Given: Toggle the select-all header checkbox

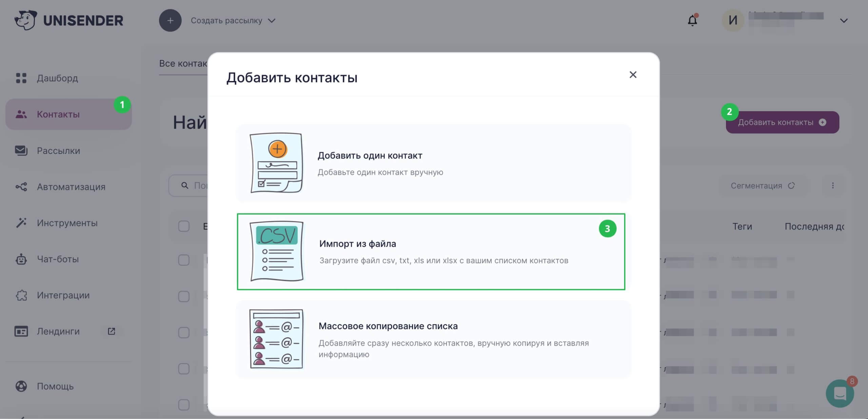Looking at the screenshot, I should [184, 226].
